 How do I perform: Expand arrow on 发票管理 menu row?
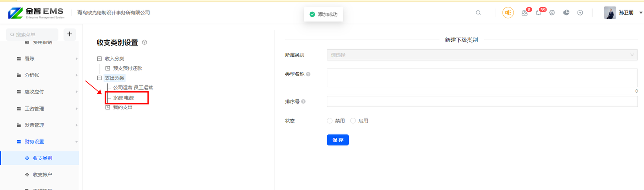tap(76, 125)
